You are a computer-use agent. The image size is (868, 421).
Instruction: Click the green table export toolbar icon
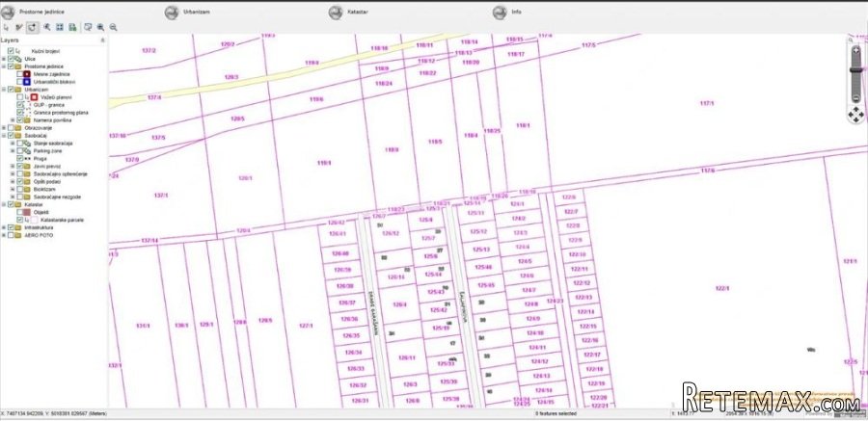click(x=72, y=27)
